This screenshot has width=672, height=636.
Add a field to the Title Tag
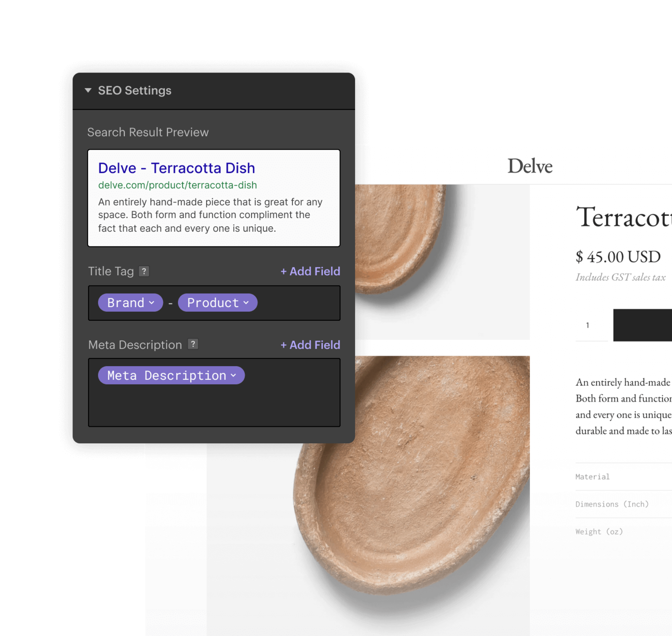click(x=310, y=271)
